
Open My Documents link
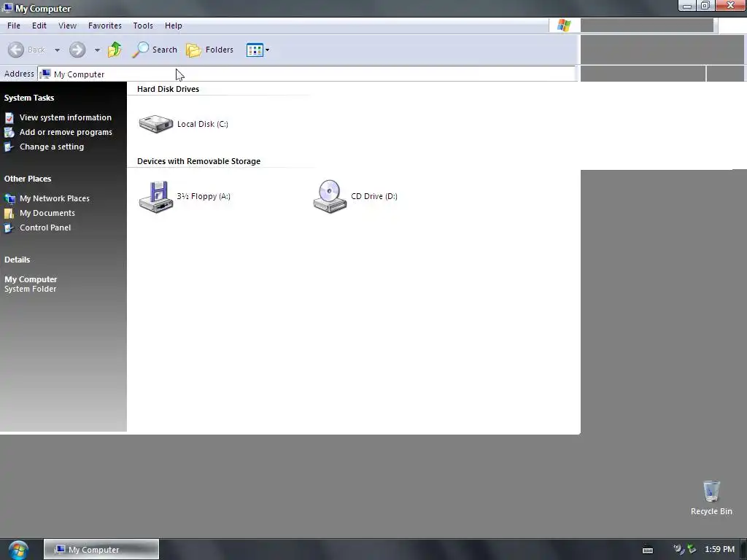coord(47,213)
